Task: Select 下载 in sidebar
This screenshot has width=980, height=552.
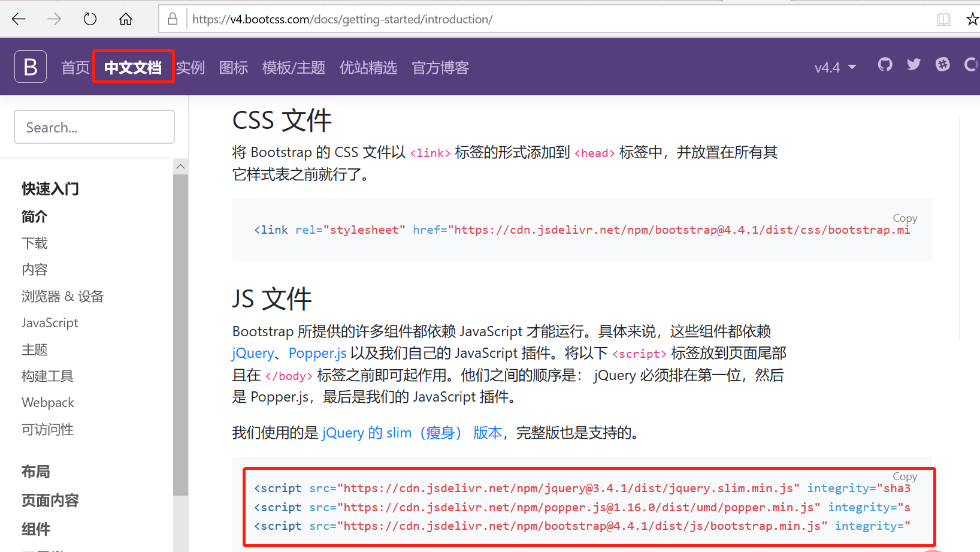Action: tap(35, 243)
